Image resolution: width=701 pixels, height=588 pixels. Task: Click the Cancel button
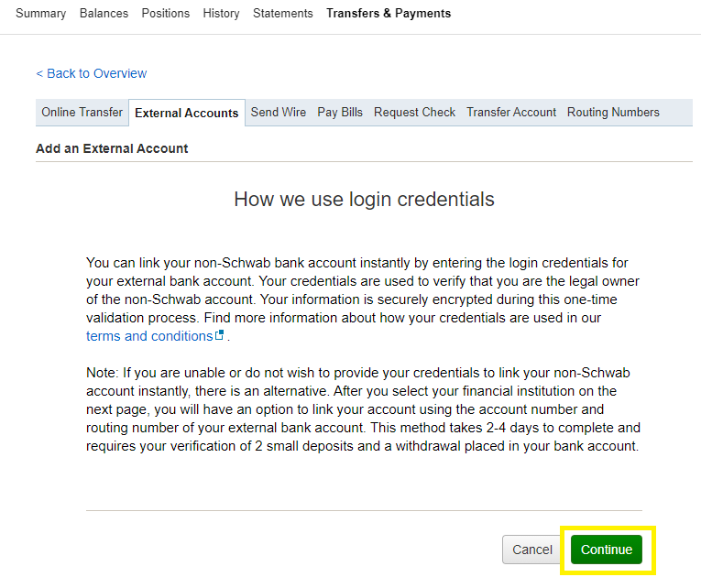532,550
